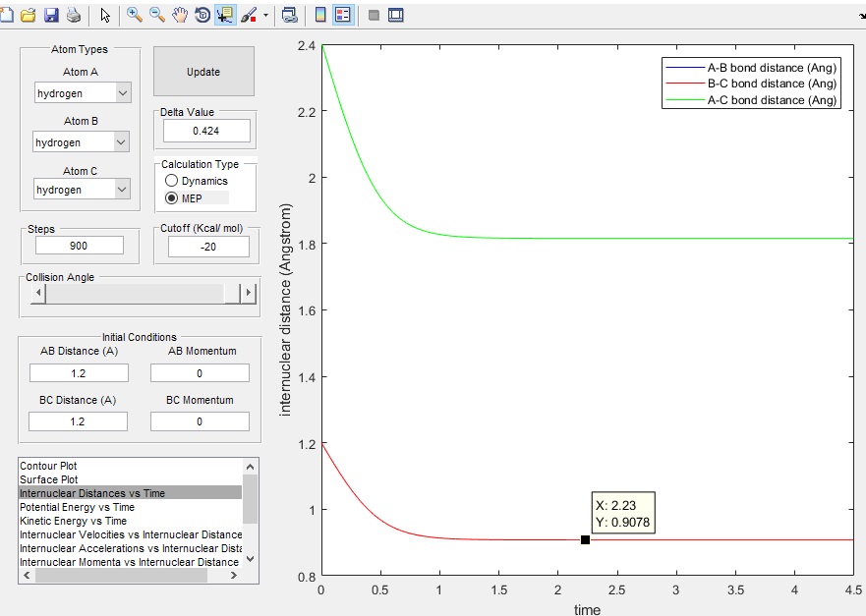Select Internuclear Momenta vs Internuclear Distance
The height and width of the screenshot is (616, 866).
pyautogui.click(x=131, y=562)
